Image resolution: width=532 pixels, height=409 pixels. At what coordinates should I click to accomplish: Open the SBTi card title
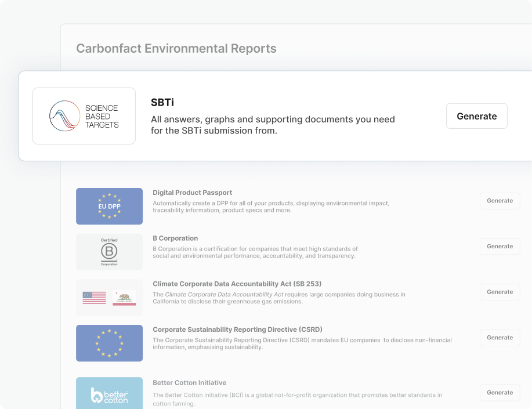(x=162, y=103)
